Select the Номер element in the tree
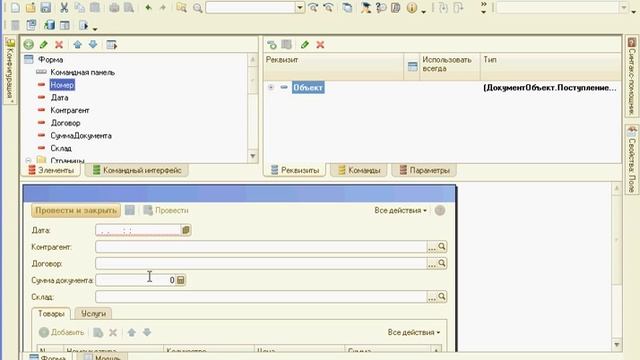 pos(62,85)
